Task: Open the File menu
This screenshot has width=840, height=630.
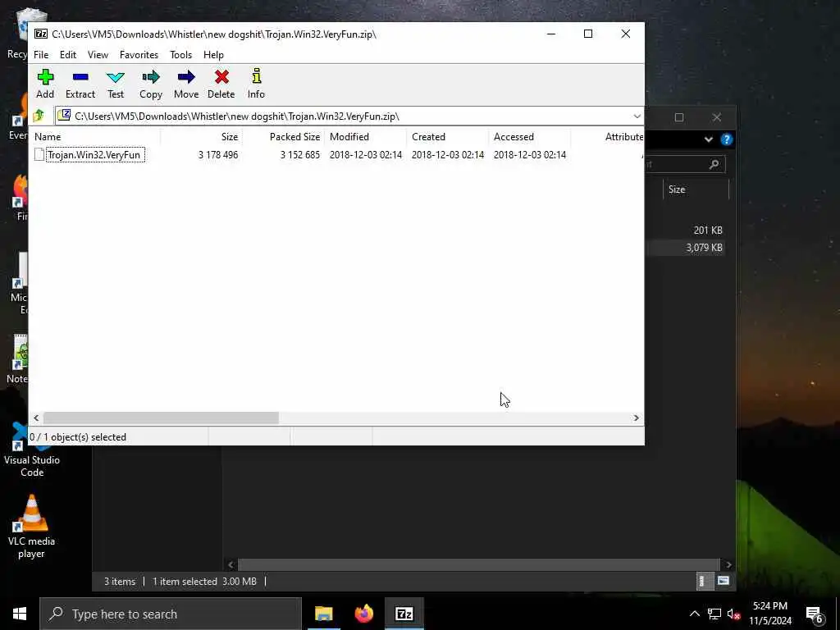Action: tap(41, 55)
